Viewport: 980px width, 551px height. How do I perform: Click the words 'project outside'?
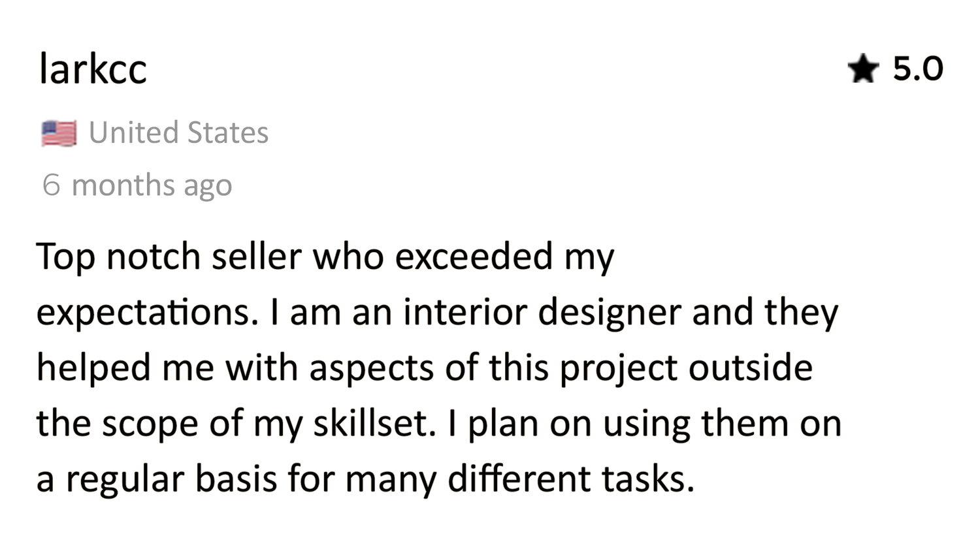686,368
